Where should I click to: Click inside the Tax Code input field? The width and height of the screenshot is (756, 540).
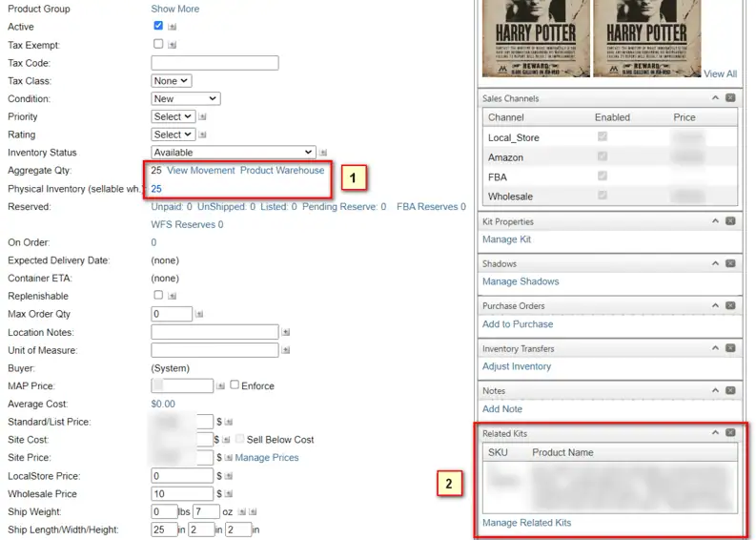coord(215,63)
